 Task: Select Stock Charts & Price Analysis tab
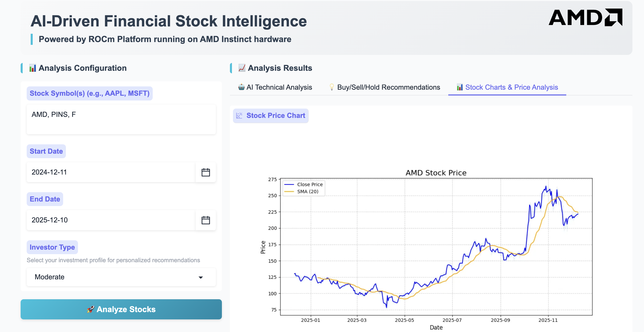tap(511, 87)
